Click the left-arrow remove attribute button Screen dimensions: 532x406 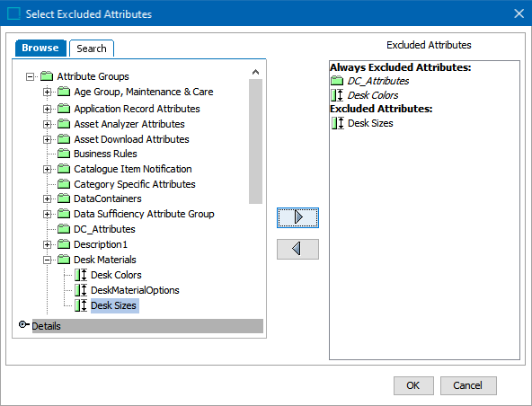tap(297, 249)
